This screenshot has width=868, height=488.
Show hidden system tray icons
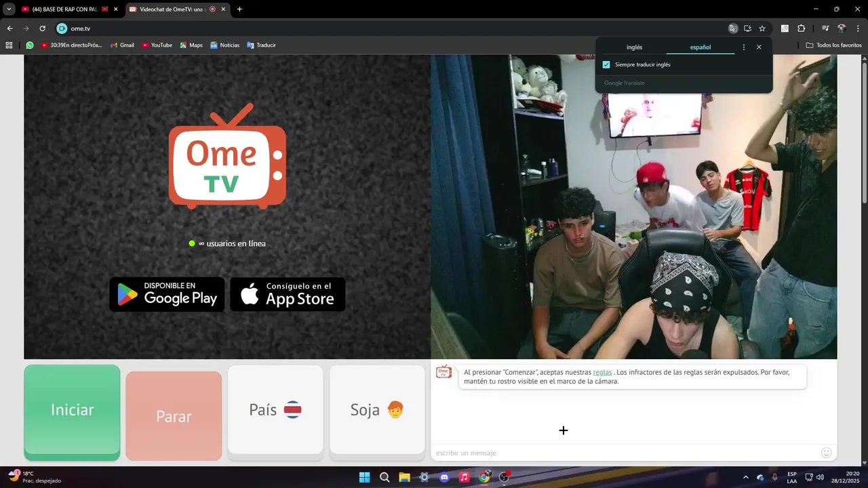coord(746,477)
